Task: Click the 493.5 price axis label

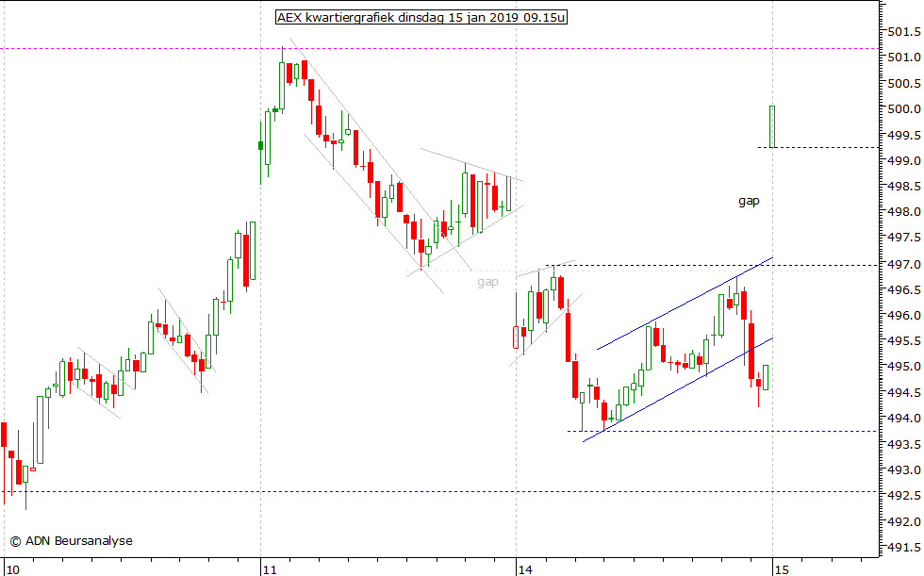Action: [x=904, y=445]
